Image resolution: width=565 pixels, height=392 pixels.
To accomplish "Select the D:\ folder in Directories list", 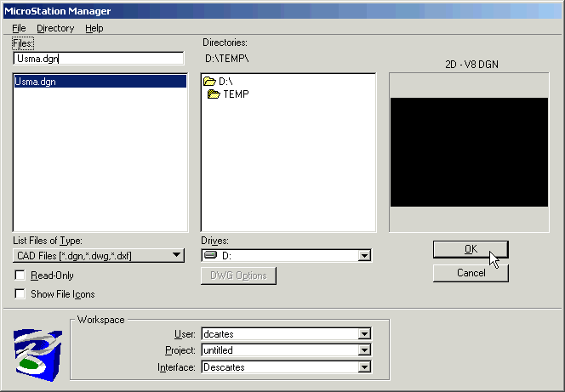I will [218, 82].
